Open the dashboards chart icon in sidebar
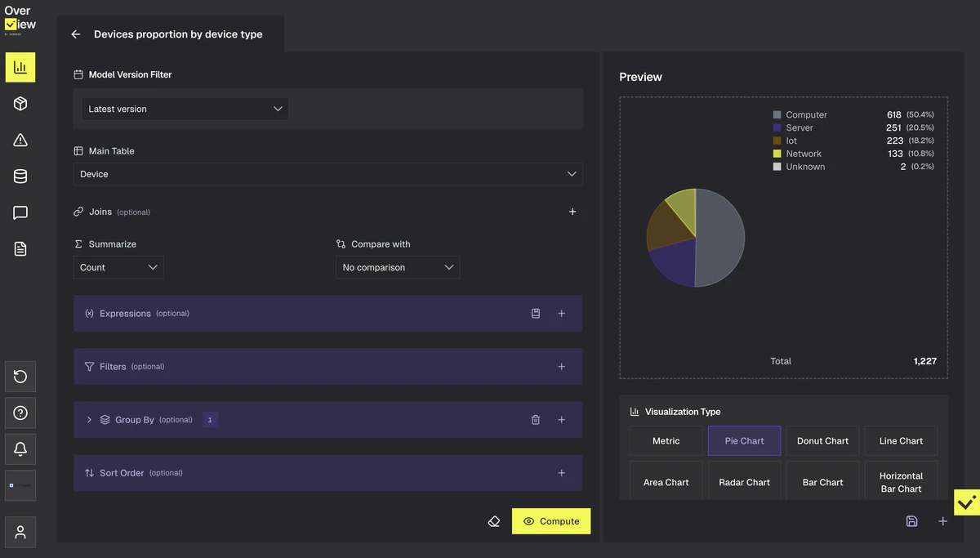 point(20,67)
